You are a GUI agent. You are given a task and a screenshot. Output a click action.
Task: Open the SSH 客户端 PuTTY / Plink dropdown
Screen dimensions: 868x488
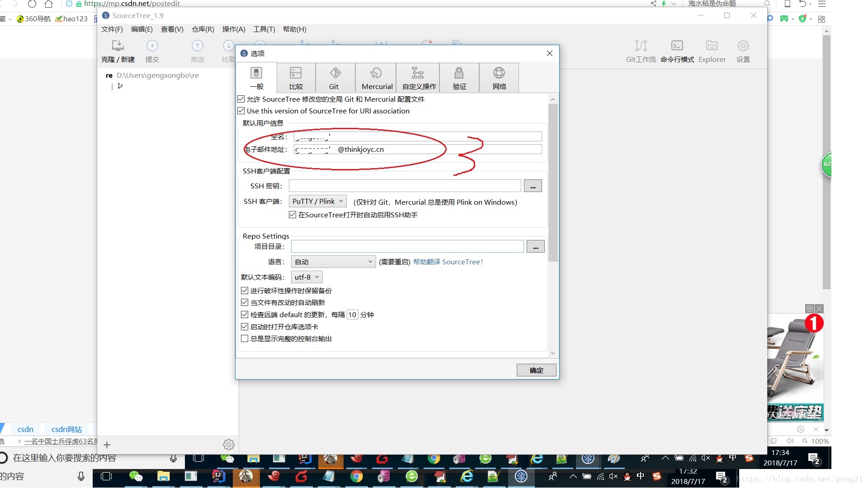pos(318,202)
